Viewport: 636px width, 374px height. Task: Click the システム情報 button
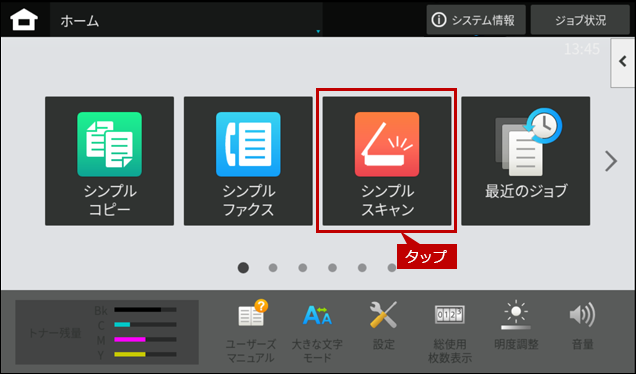[476, 20]
